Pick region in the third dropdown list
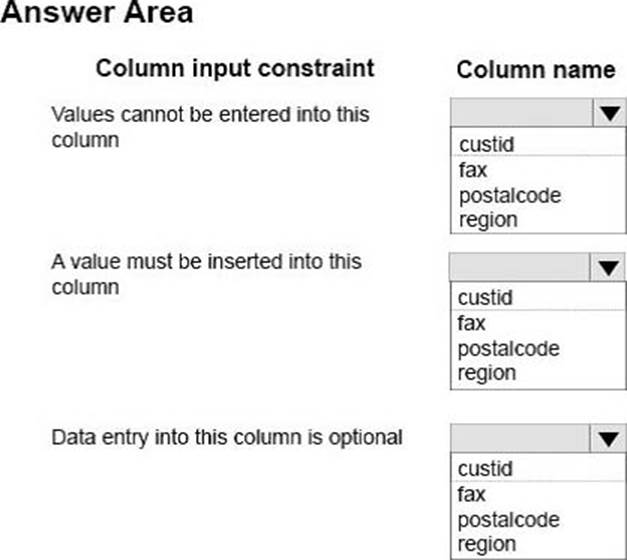627x560 pixels. point(486,544)
